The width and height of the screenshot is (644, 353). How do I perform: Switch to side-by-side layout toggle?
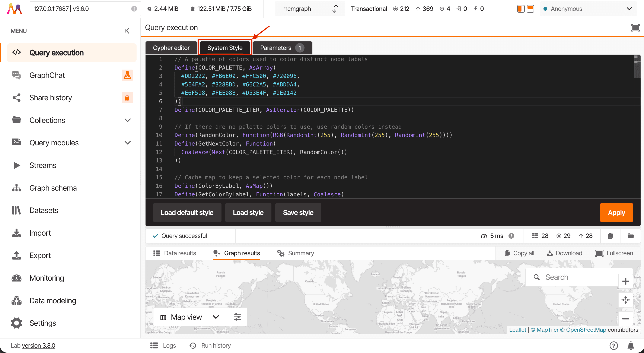tap(521, 9)
